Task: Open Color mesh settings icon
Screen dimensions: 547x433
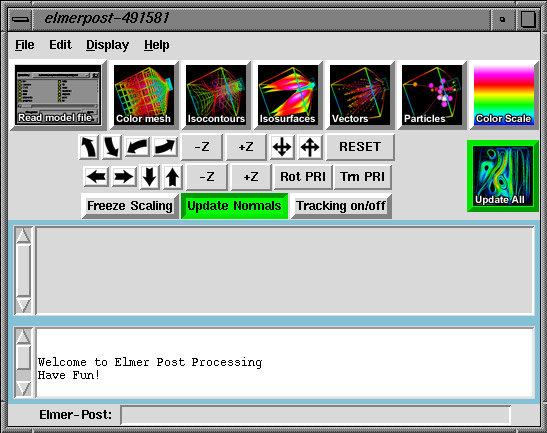Action: point(144,95)
